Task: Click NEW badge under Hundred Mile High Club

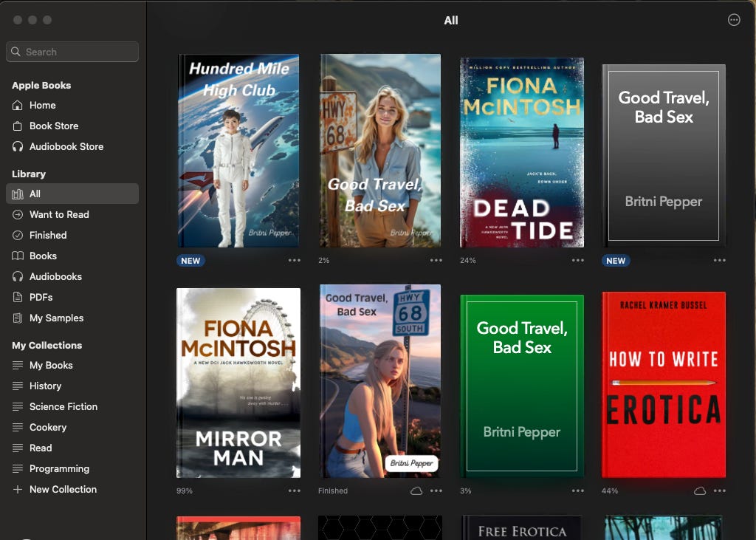Action: point(190,261)
